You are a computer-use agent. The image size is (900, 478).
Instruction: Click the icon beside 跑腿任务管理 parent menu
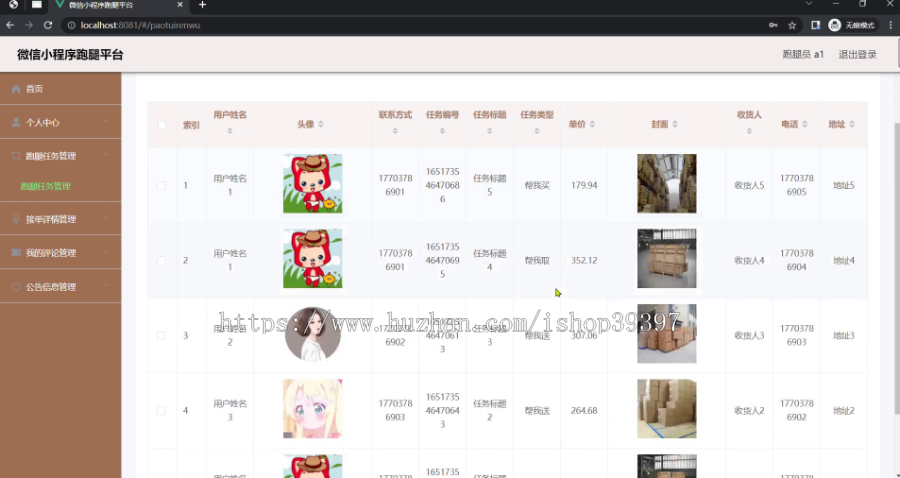pos(16,156)
